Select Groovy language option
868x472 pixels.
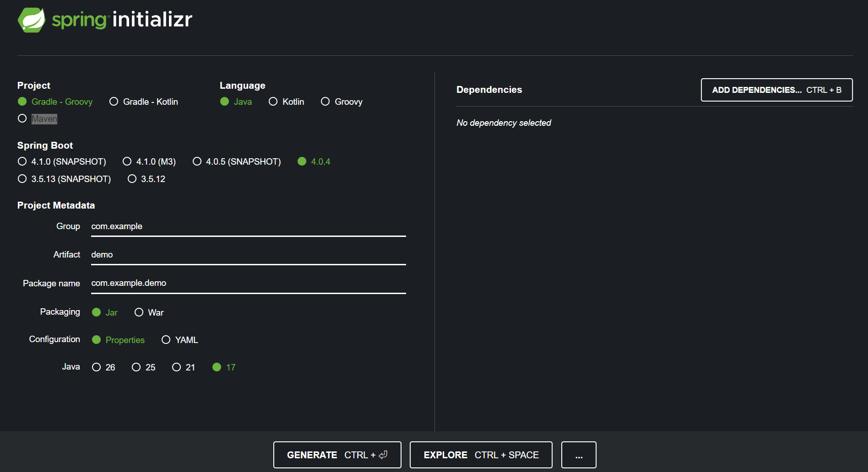click(342, 102)
